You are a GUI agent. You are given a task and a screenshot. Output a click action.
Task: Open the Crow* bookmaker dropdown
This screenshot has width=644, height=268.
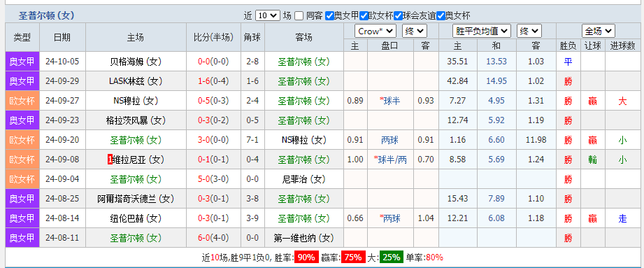pos(375,31)
